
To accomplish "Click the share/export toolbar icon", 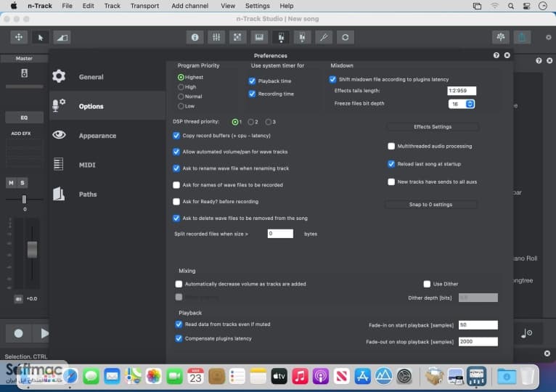I will pyautogui.click(x=522, y=37).
